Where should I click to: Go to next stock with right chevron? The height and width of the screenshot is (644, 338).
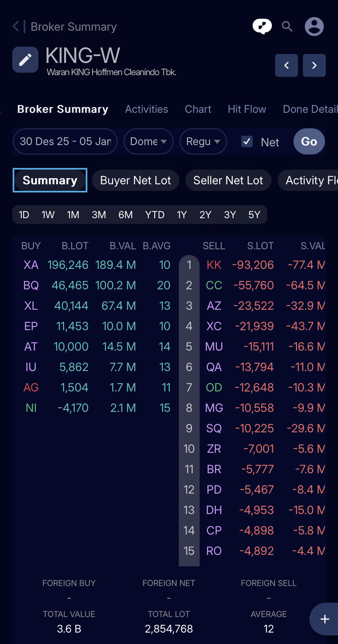click(314, 65)
